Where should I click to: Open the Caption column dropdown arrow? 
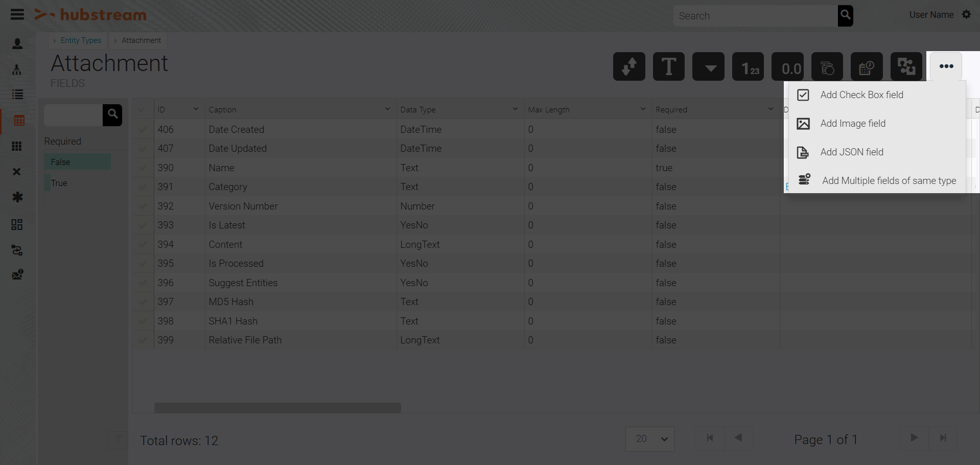coord(387,109)
